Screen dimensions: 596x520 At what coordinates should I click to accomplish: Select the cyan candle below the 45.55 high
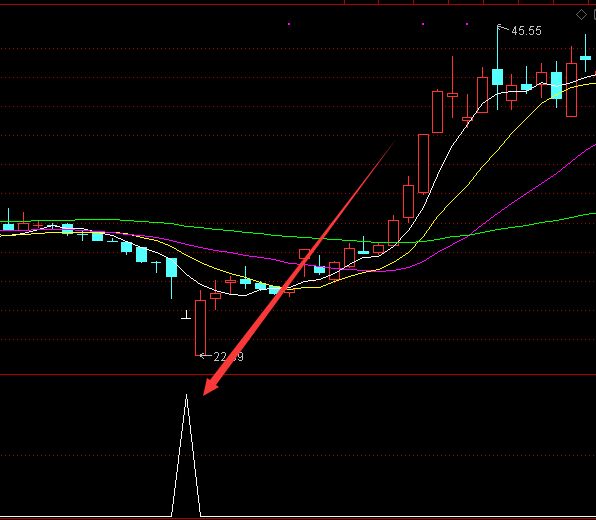(497, 77)
